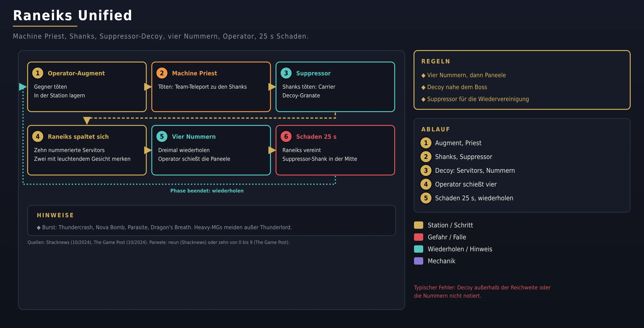This screenshot has height=328, width=644.
Task: Click rule 'Decoy nahe dem Boss'
Action: [457, 87]
